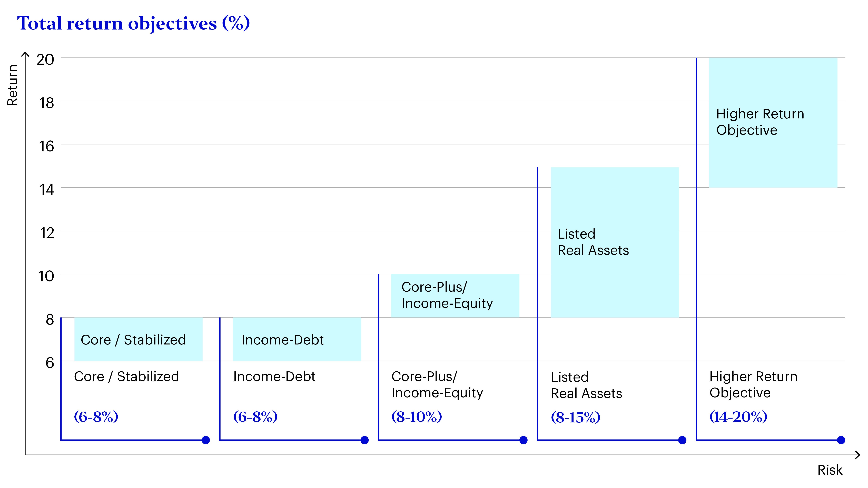
Task: Click the Return axis label
Action: click(x=13, y=85)
